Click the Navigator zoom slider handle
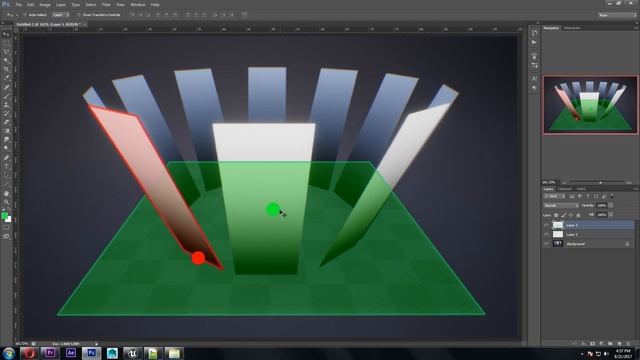The height and width of the screenshot is (360, 640). [x=600, y=182]
